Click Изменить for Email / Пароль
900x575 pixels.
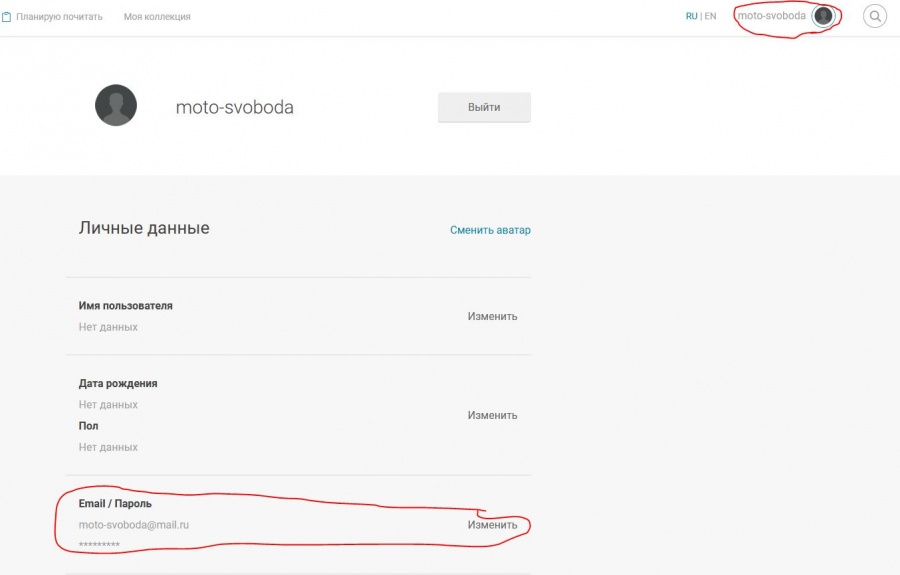pyautogui.click(x=492, y=525)
